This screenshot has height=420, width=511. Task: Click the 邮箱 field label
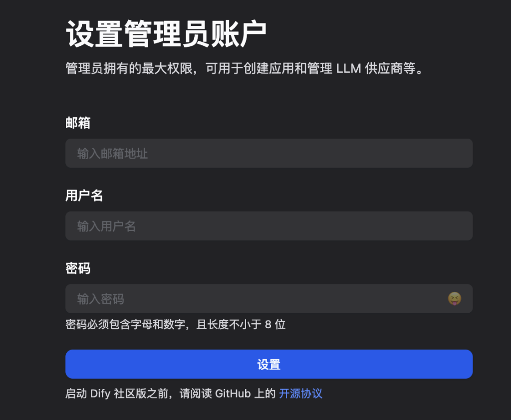(x=77, y=123)
